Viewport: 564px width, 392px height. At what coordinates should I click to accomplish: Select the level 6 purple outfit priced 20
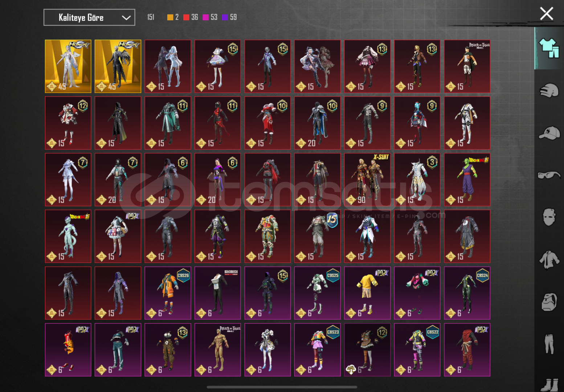click(218, 180)
